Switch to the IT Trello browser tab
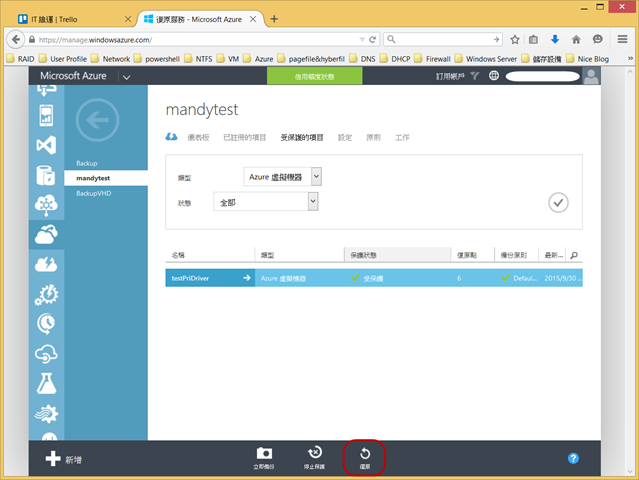 coord(73,19)
